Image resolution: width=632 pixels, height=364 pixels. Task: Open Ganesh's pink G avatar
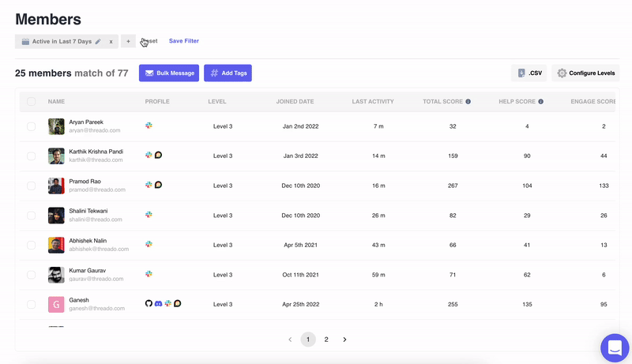pos(56,305)
